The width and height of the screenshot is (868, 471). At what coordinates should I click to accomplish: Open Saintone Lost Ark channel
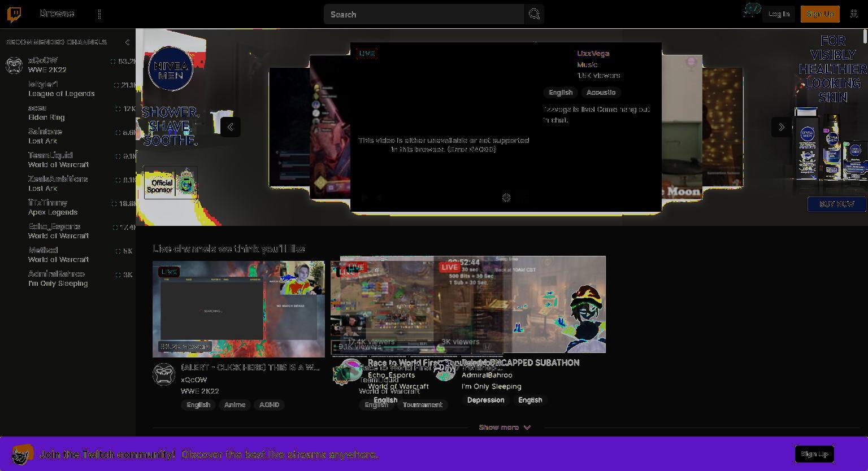68,136
